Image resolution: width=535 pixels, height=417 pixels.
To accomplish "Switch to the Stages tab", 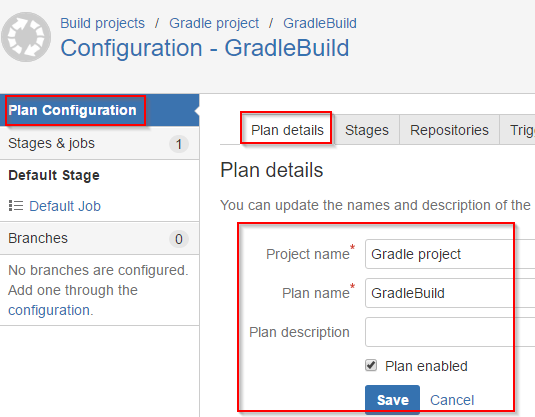I will pyautogui.click(x=366, y=130).
